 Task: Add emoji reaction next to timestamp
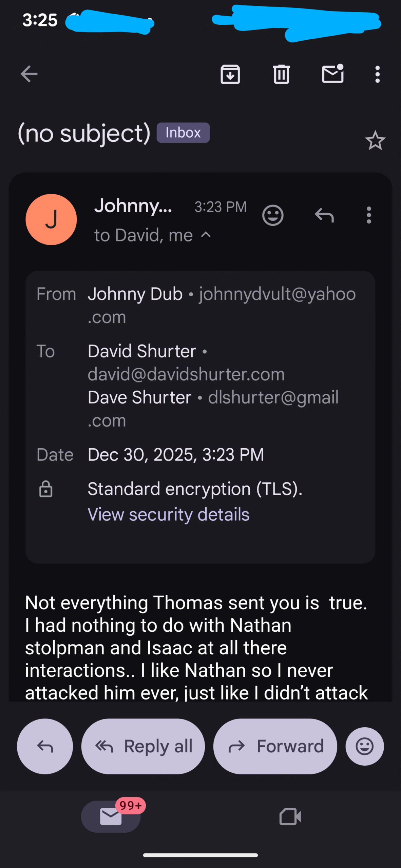(x=273, y=215)
